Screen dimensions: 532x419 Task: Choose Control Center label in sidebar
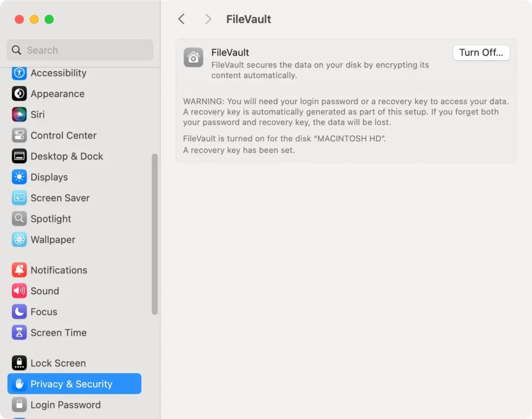(x=63, y=136)
